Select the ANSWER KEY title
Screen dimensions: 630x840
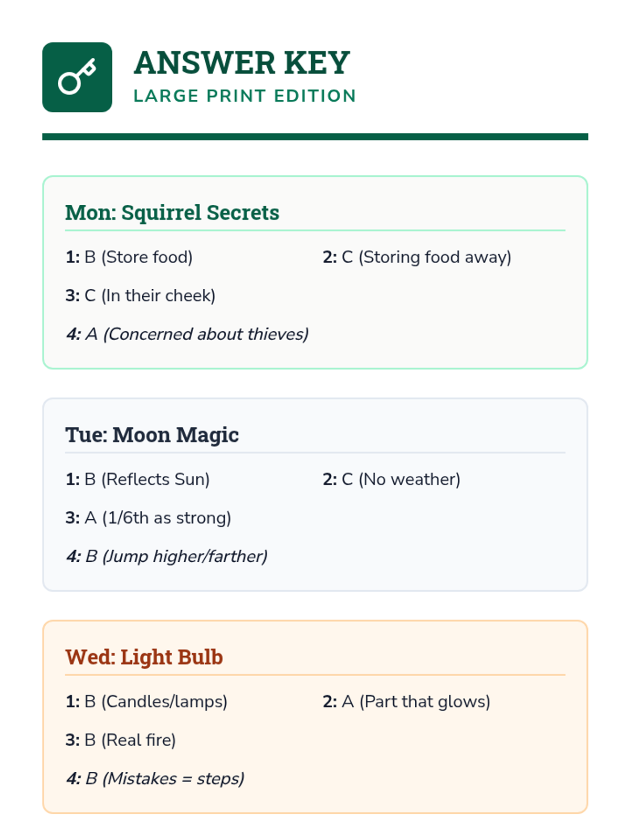click(241, 63)
